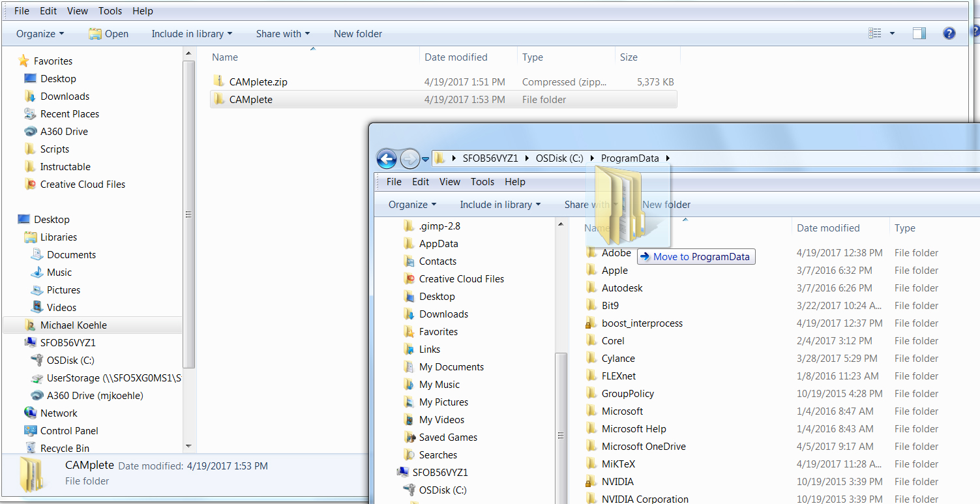980x504 pixels.
Task: Open the view options dropdown arrow
Action: point(892,33)
